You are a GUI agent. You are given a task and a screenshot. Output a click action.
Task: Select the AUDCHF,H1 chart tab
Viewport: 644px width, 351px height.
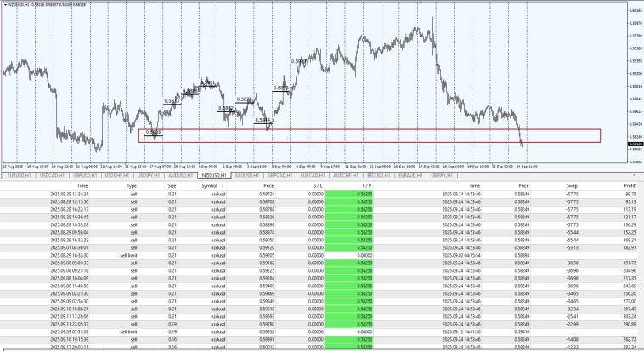pos(345,175)
